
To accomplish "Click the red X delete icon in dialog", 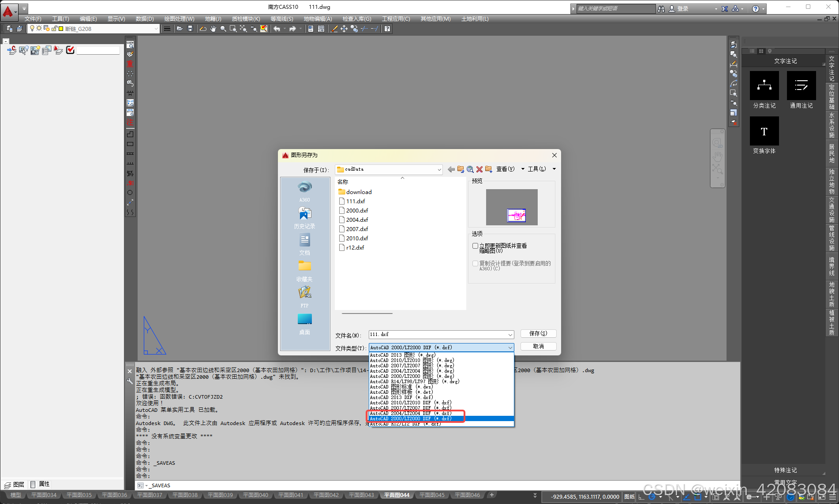I will 479,169.
